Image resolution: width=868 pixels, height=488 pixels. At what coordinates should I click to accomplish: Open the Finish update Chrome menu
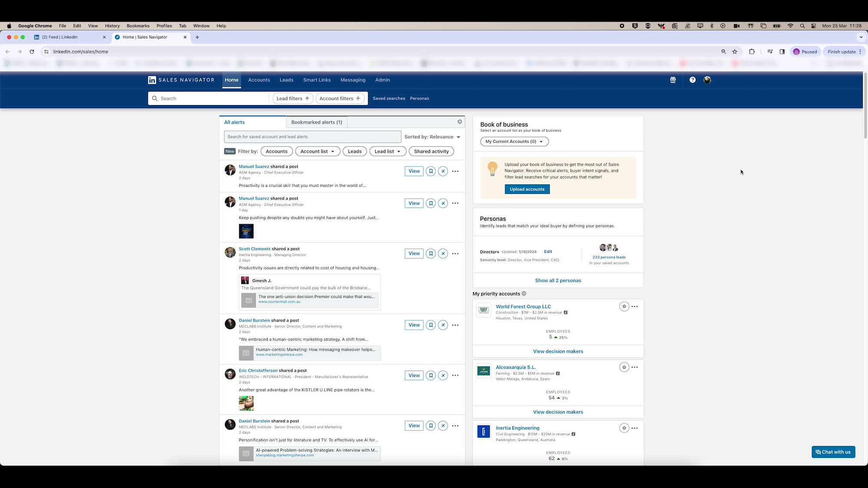[845, 52]
